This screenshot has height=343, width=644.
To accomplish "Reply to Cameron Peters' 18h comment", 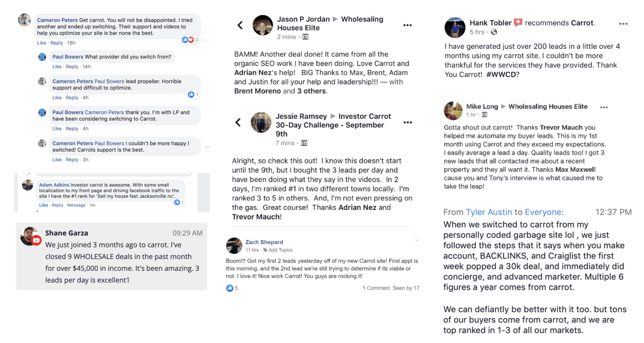I will [x=57, y=43].
